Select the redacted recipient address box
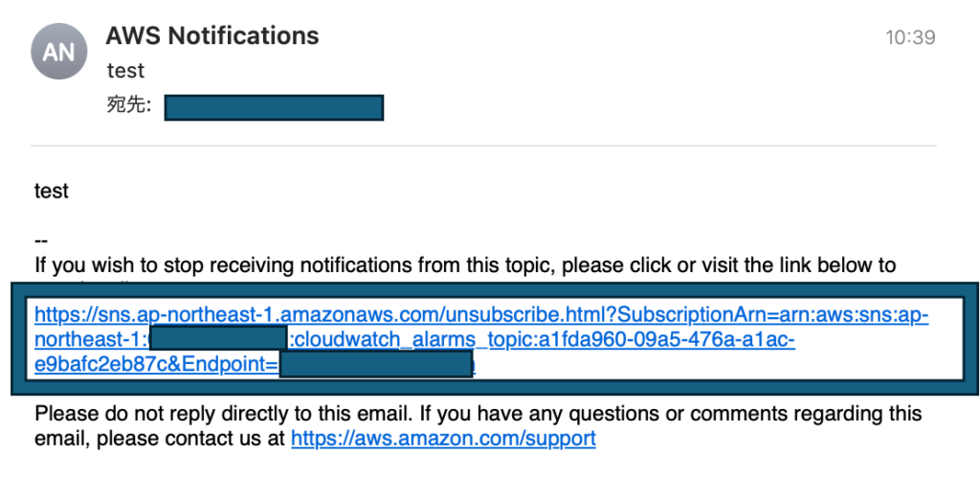Screen dimensions: 980x500 coord(274,107)
